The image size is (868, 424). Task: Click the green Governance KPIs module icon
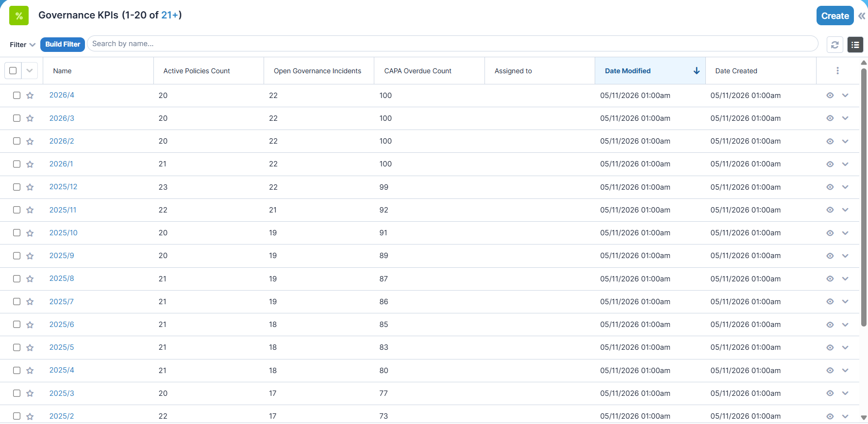[19, 16]
